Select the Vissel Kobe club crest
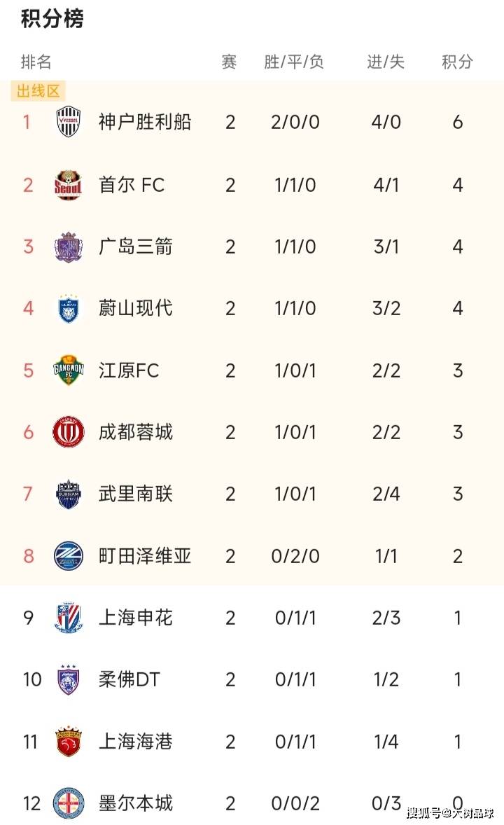The height and width of the screenshot is (825, 504). click(68, 122)
